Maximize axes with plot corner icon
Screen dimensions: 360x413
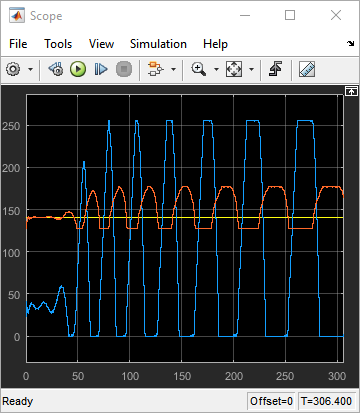(x=351, y=91)
